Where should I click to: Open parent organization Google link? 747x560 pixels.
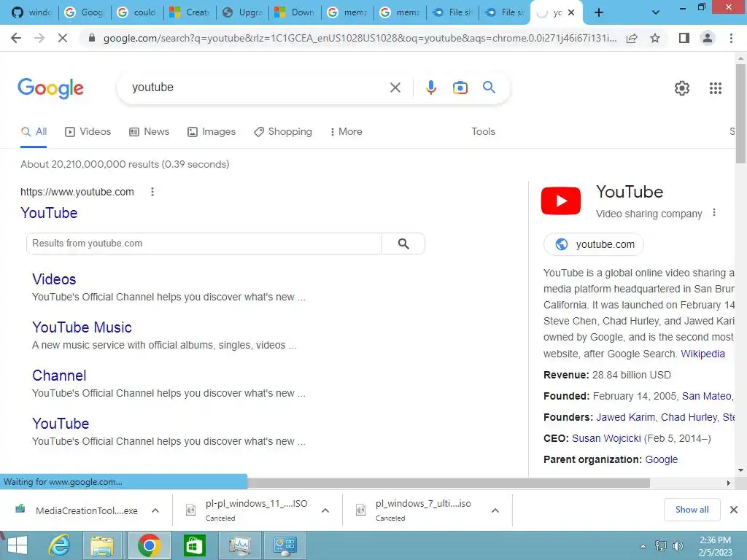[661, 459]
